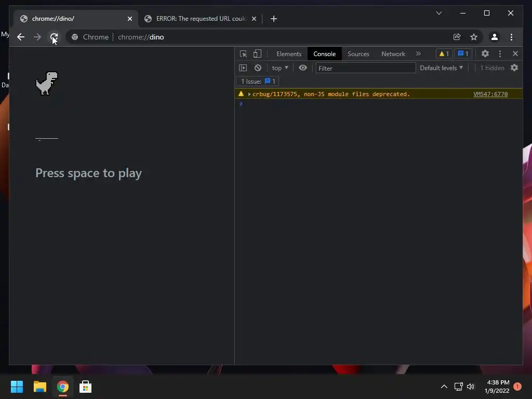
Task: Open DevTools settings gear
Action: point(485,54)
